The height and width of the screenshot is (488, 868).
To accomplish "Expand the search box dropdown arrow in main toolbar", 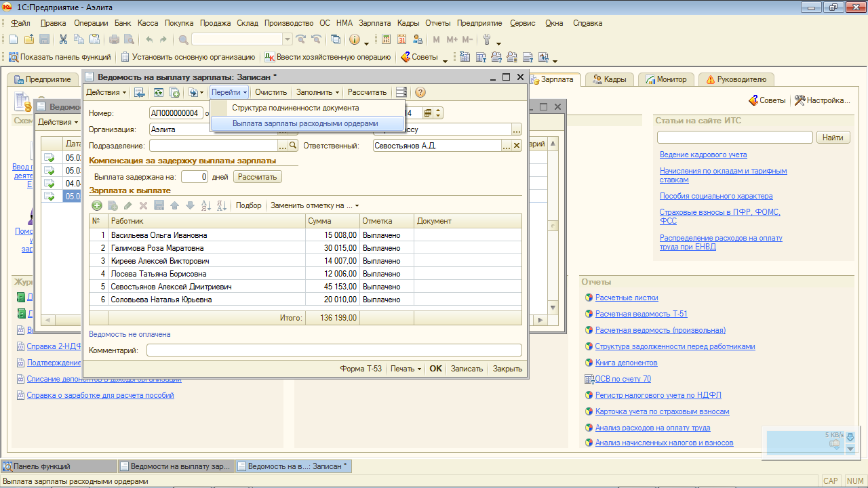I will pos(288,39).
